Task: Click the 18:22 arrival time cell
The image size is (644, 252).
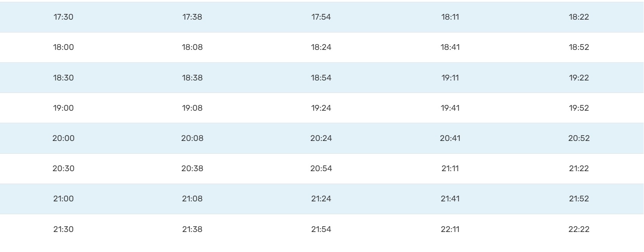Action: coord(579,17)
